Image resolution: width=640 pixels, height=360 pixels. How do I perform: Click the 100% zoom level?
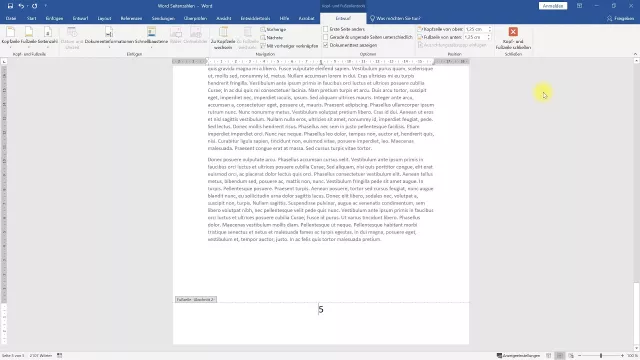tap(632, 356)
